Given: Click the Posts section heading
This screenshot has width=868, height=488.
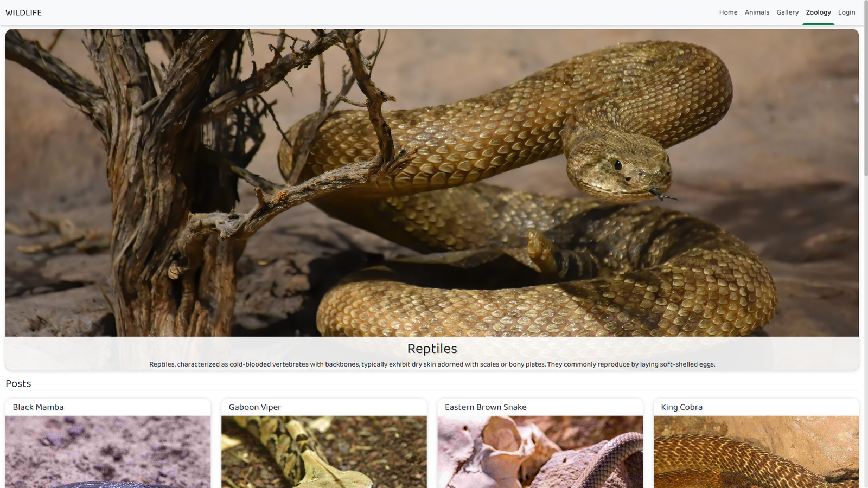Looking at the screenshot, I should point(18,384).
